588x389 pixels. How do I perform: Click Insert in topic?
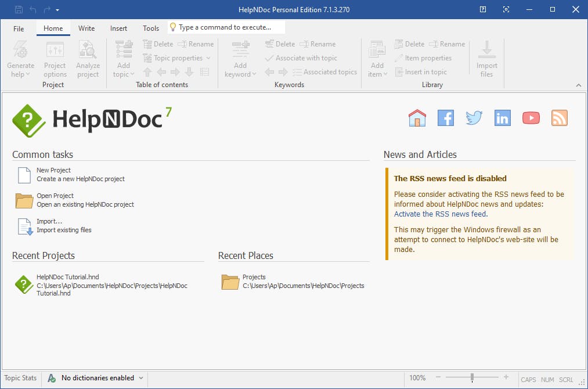click(x=421, y=71)
